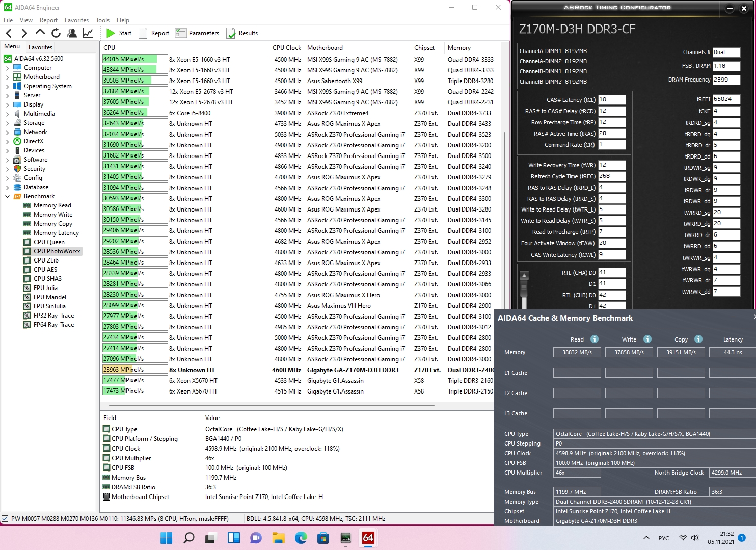Go forward using the toolbar forward arrow
756x550 pixels.
pyautogui.click(x=24, y=33)
